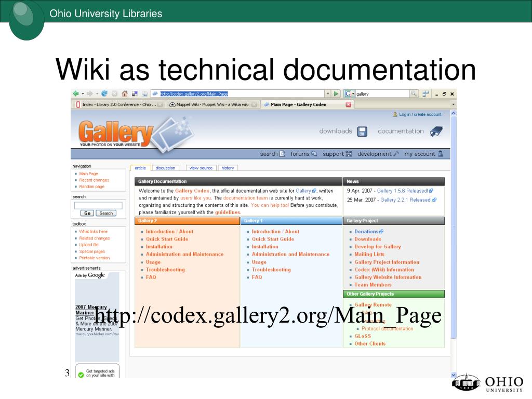532x399 pixels.
Task: Open Other Clients link
Action: pyautogui.click(x=370, y=344)
